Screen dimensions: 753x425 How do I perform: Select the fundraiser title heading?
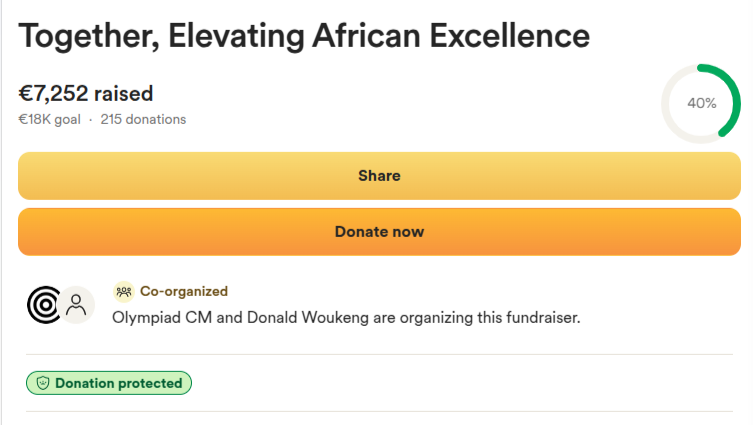[x=304, y=36]
